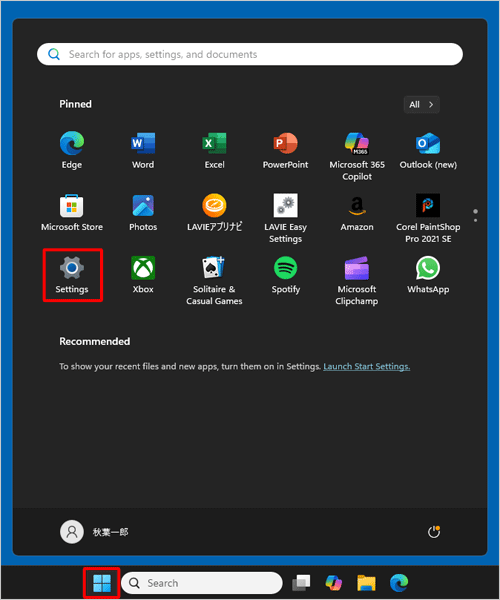This screenshot has width=500, height=600.
Task: Launch the Xbox app
Action: [x=143, y=275]
